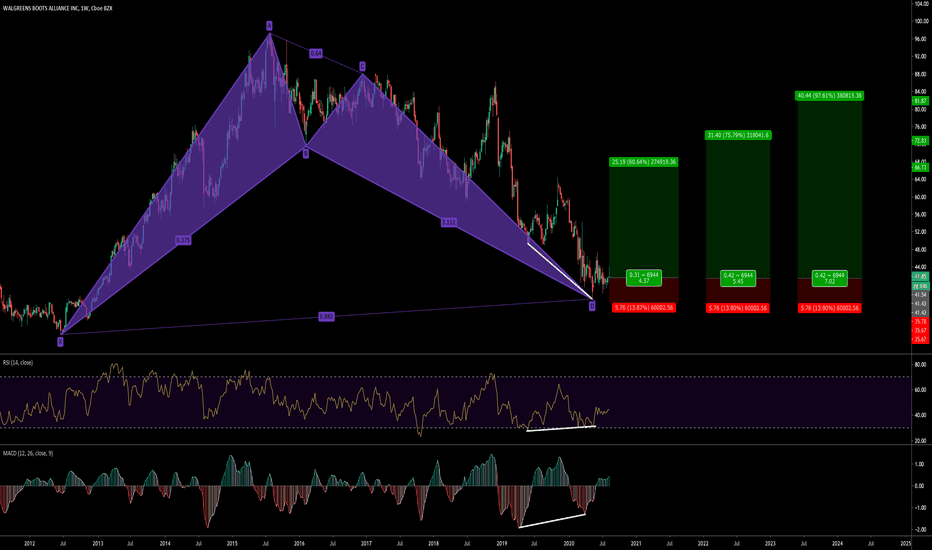Click 56.00 on the price axis
Image resolution: width=932 pixels, height=550 pixels.
pos(922,215)
